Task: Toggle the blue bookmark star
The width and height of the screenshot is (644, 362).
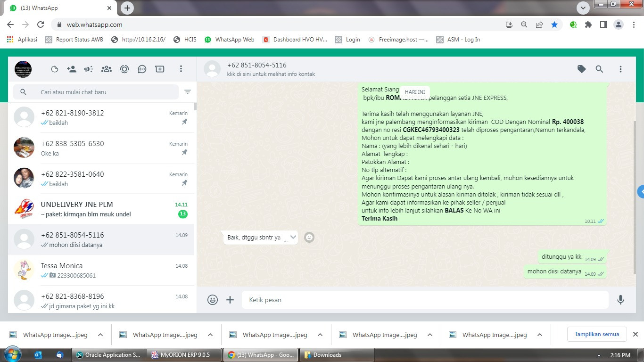Action: tap(554, 25)
